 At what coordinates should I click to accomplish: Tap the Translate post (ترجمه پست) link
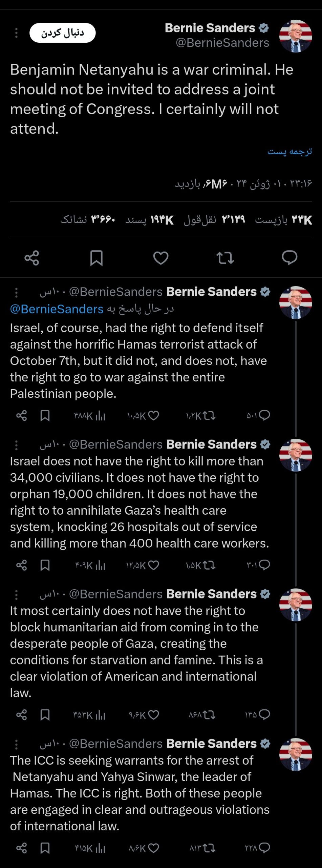tap(289, 151)
